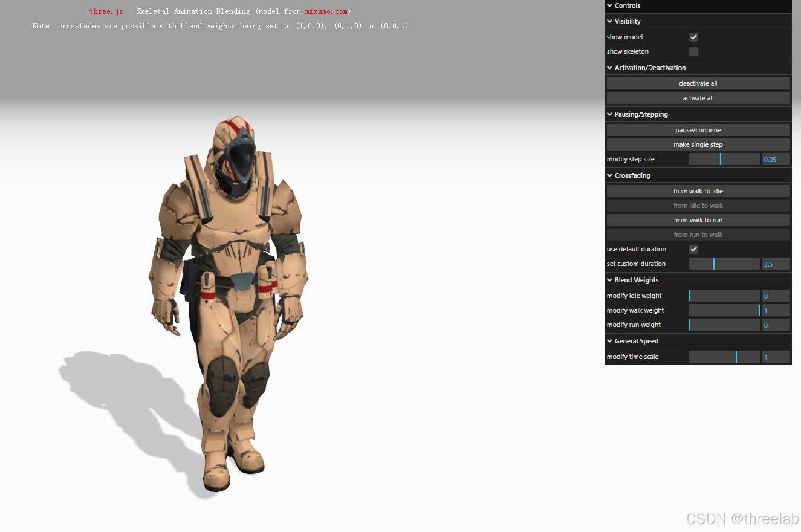Click the idle weight value field

coord(776,296)
